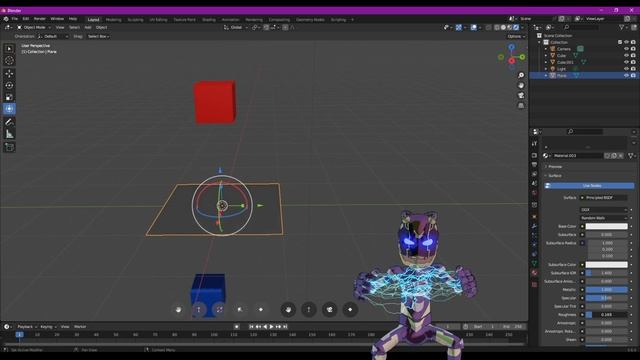The width and height of the screenshot is (640, 360).
Task: Select the Move tool
Action: (x=9, y=73)
